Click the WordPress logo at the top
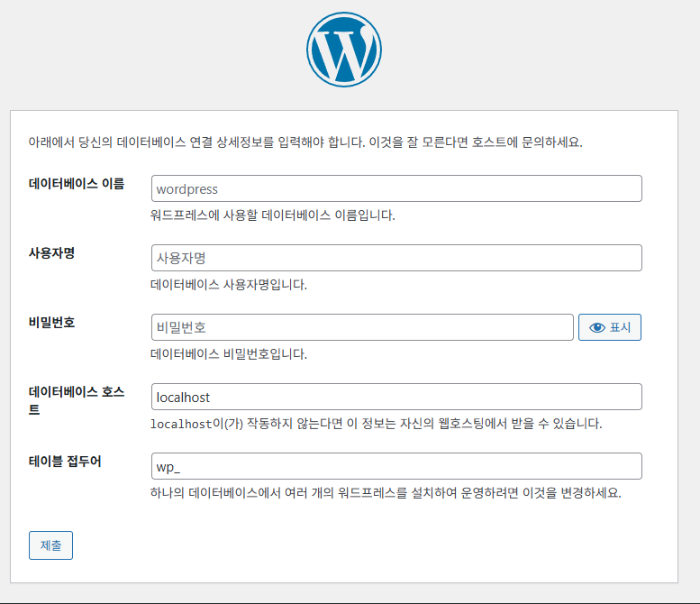Image resolution: width=700 pixels, height=604 pixels. pos(344,50)
